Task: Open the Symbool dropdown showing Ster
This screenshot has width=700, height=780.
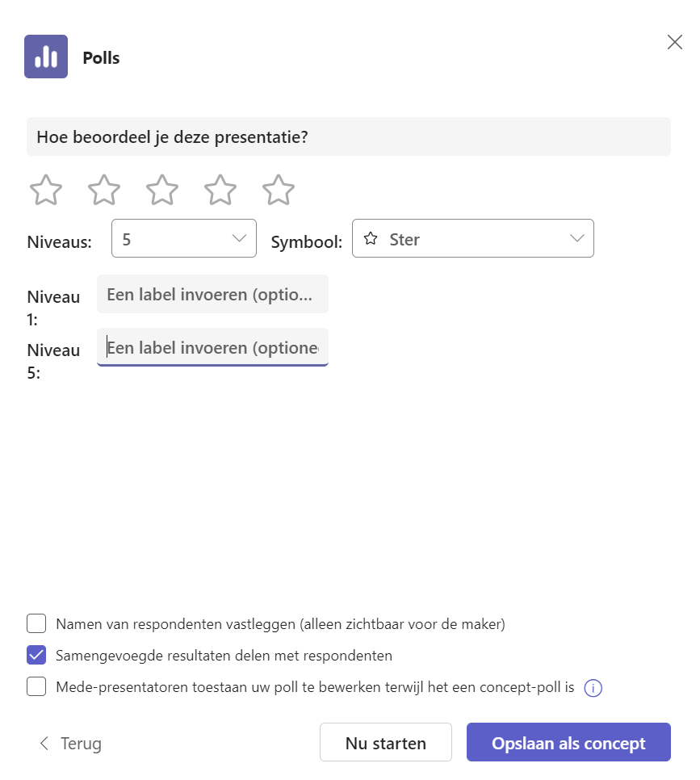Action: pyautogui.click(x=472, y=238)
